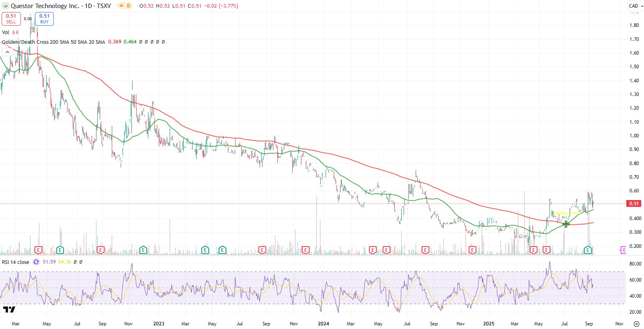
Task: Open chart settings gear icon
Action: [x=636, y=323]
